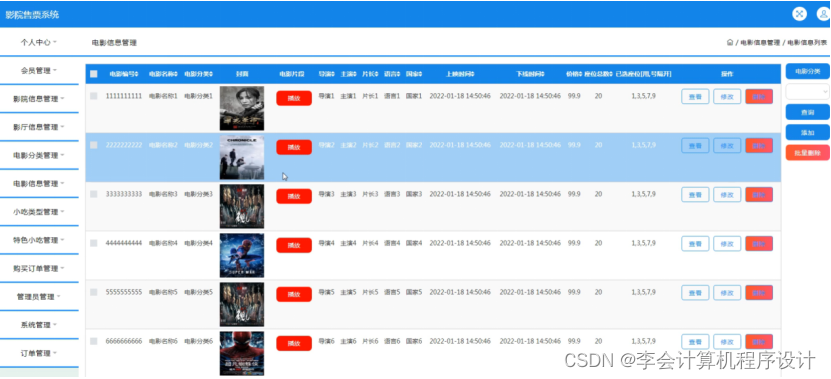The image size is (831, 379).
Task: Open cover poster of 电影名称6
Action: tap(242, 354)
